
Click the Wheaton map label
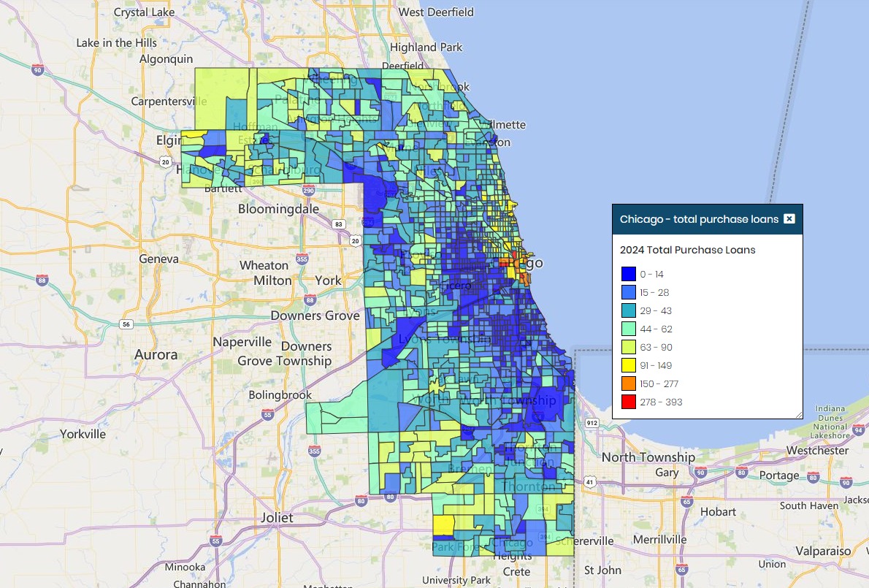click(x=264, y=265)
